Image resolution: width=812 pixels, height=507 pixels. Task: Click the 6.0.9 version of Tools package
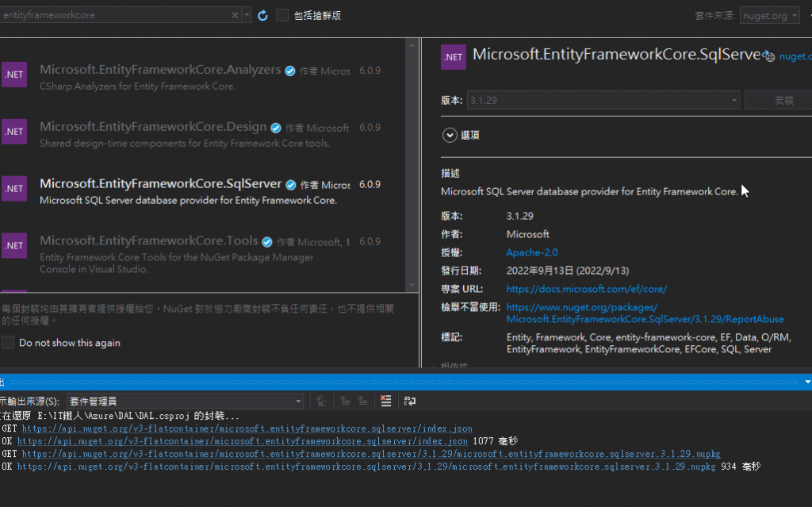pyautogui.click(x=370, y=241)
